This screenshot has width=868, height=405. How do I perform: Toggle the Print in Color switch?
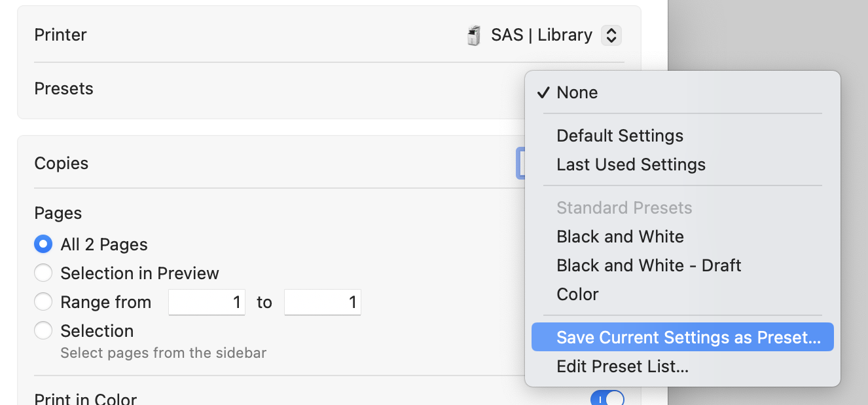tap(607, 398)
